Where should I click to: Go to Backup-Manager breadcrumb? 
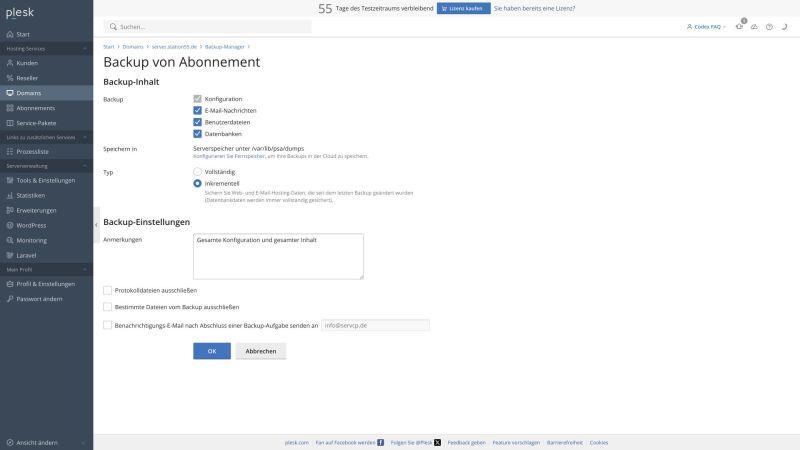[x=224, y=46]
